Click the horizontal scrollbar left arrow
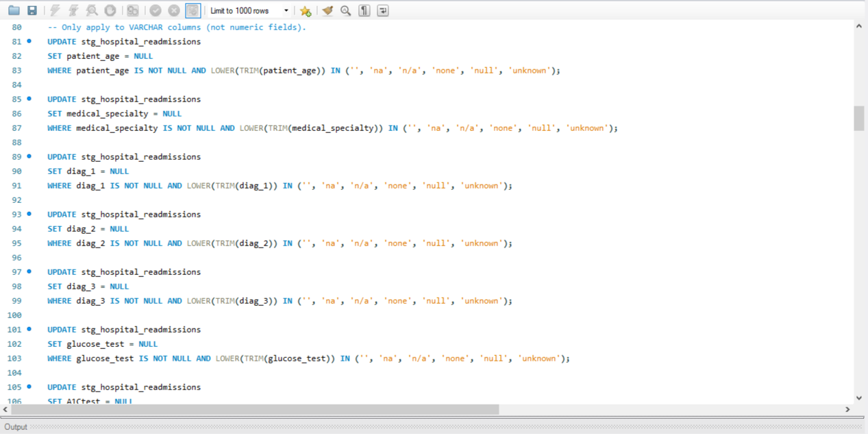This screenshot has height=434, width=868. (x=6, y=409)
